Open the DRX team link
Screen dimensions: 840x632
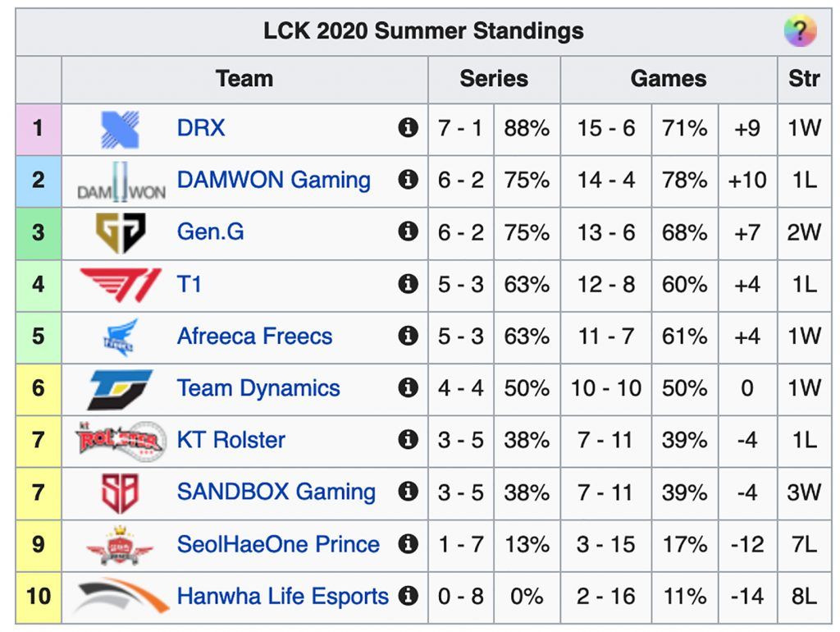(x=201, y=128)
